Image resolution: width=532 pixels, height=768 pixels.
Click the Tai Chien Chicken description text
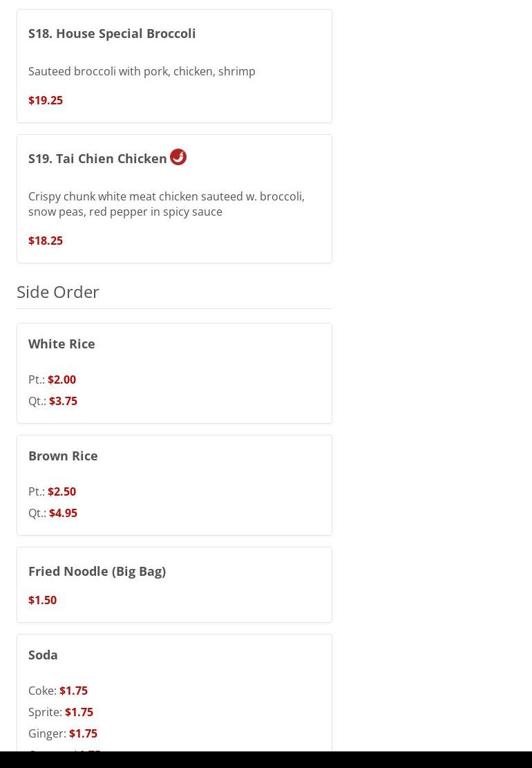(x=166, y=204)
